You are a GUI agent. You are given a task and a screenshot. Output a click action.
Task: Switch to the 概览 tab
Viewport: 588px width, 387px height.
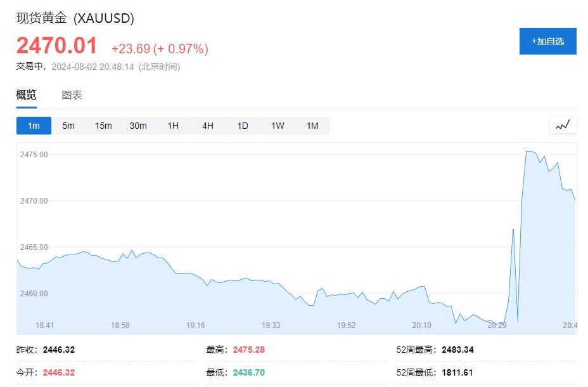pos(26,95)
